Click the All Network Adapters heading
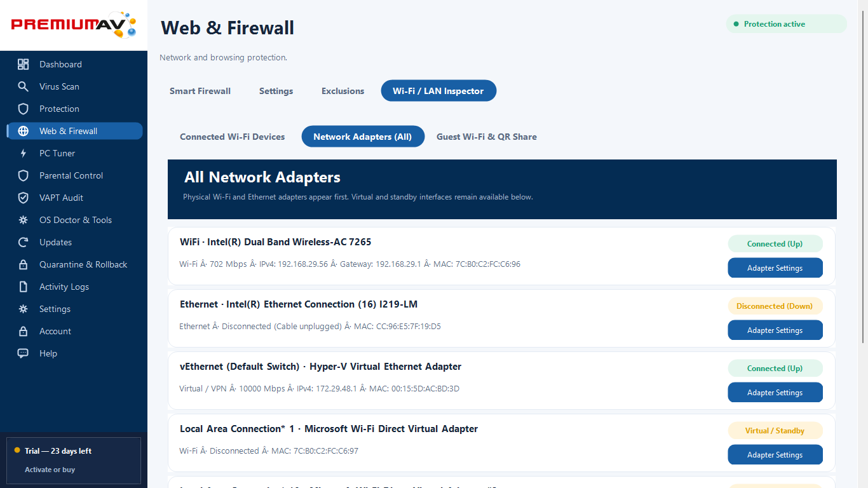868x488 pixels. [x=262, y=177]
